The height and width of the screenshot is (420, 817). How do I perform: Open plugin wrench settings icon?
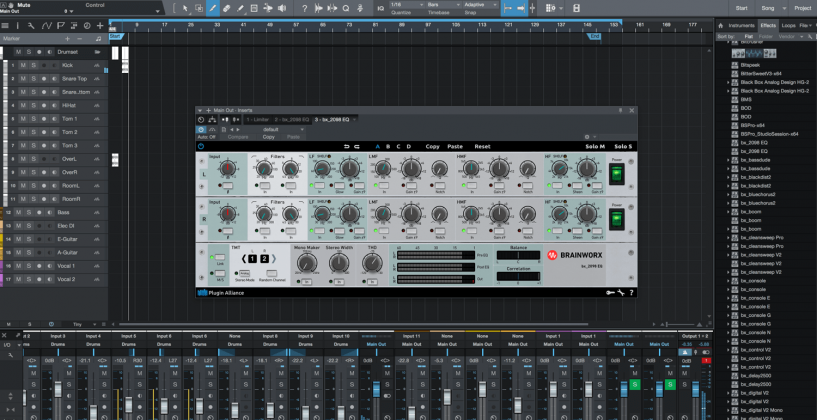(621, 293)
